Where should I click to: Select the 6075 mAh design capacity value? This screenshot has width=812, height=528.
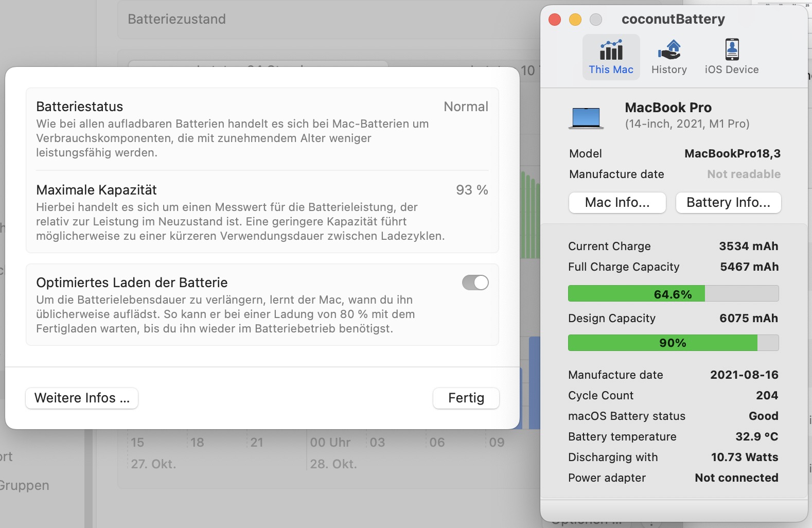(x=749, y=318)
